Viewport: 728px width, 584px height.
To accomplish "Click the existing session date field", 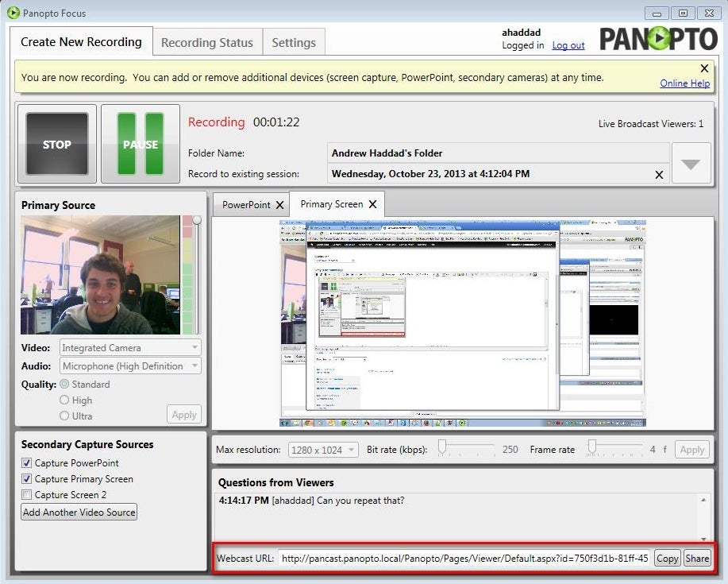I will point(499,174).
